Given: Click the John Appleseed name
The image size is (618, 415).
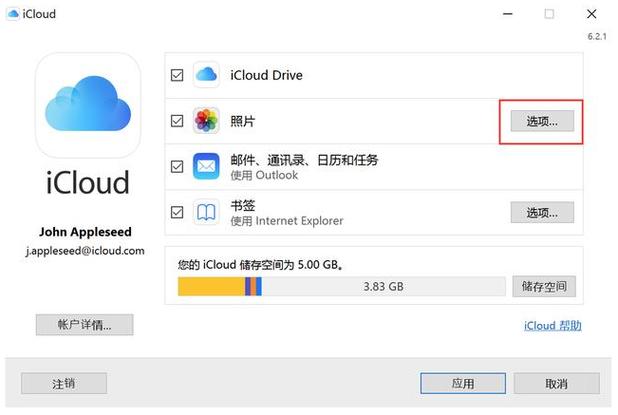Looking at the screenshot, I should 85,232.
